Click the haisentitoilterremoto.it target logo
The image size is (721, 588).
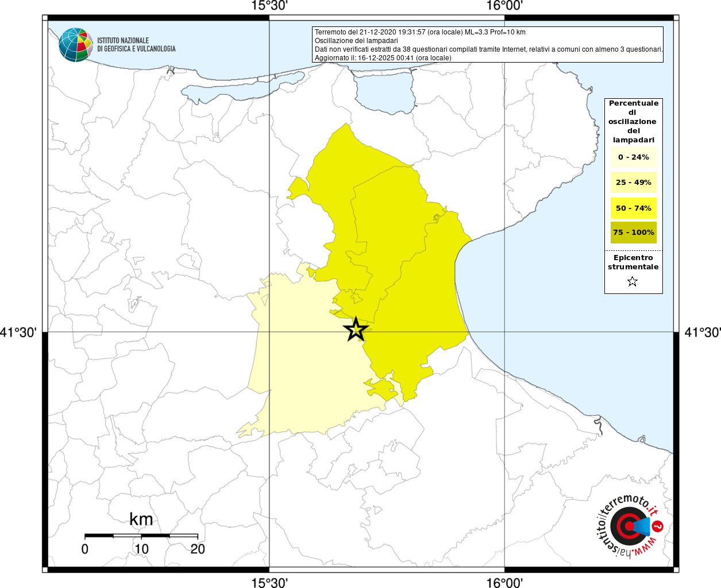click(628, 527)
